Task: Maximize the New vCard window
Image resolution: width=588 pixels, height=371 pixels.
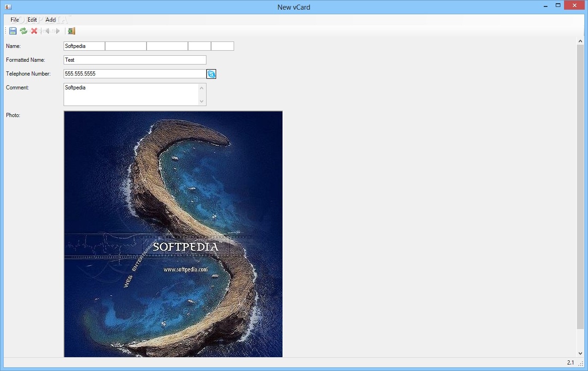Action: pyautogui.click(x=558, y=5)
